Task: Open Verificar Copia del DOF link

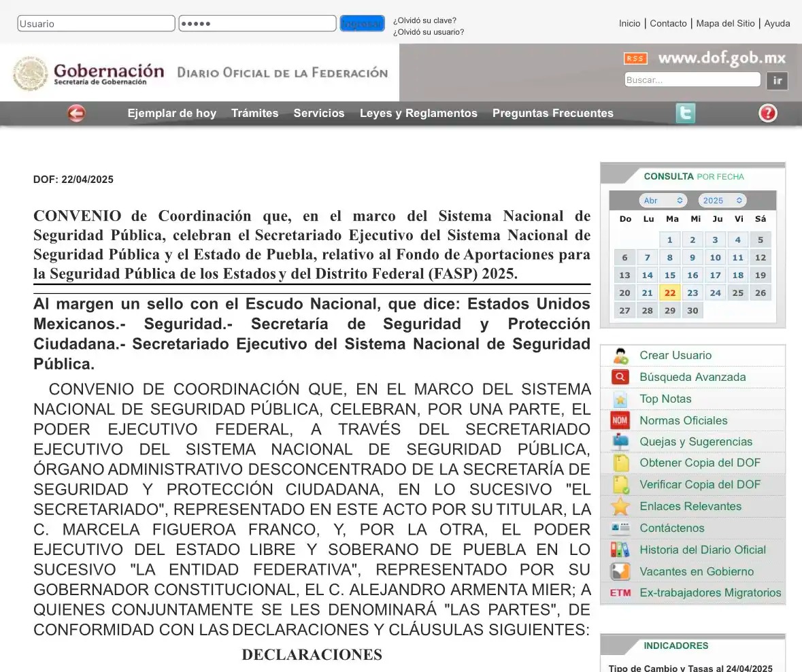Action: tap(700, 484)
